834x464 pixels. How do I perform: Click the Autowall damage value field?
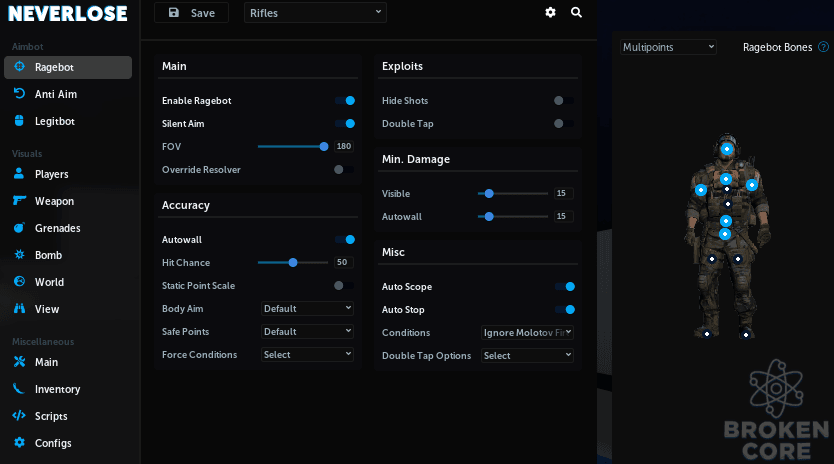(x=563, y=216)
